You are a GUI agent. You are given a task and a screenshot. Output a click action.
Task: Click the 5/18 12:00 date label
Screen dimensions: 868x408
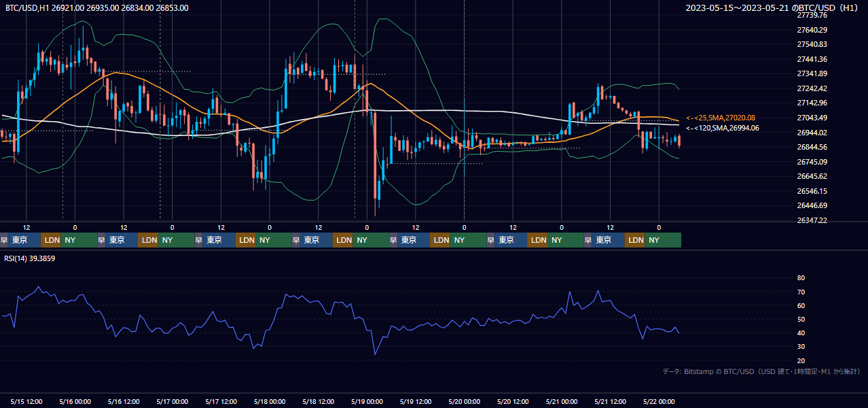click(319, 402)
